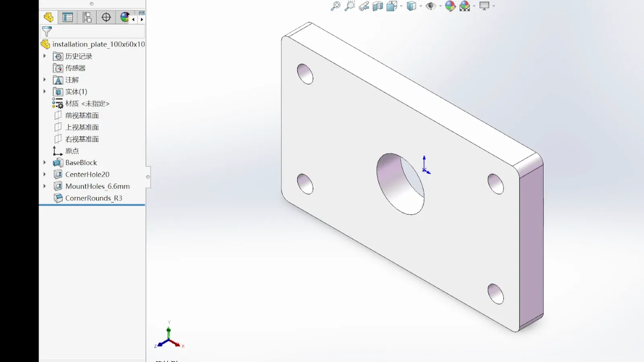The height and width of the screenshot is (362, 644).
Task: Expand the 历史记录 folder
Action: 45,56
